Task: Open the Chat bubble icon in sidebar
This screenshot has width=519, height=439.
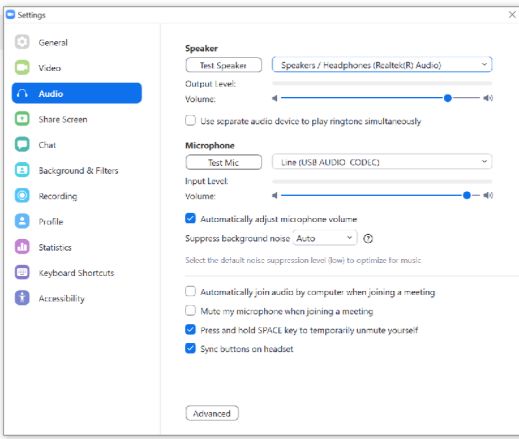Action: [22, 144]
